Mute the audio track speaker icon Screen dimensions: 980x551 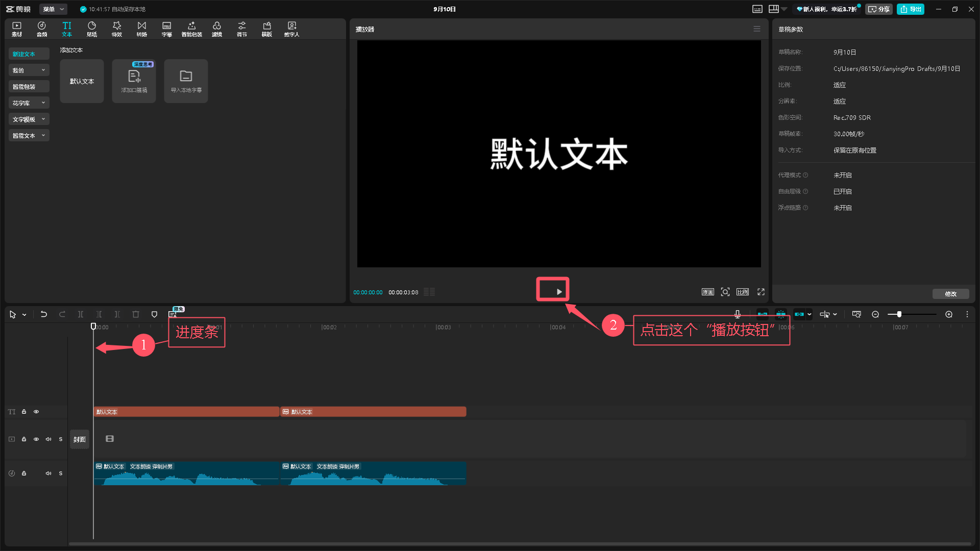coord(48,473)
